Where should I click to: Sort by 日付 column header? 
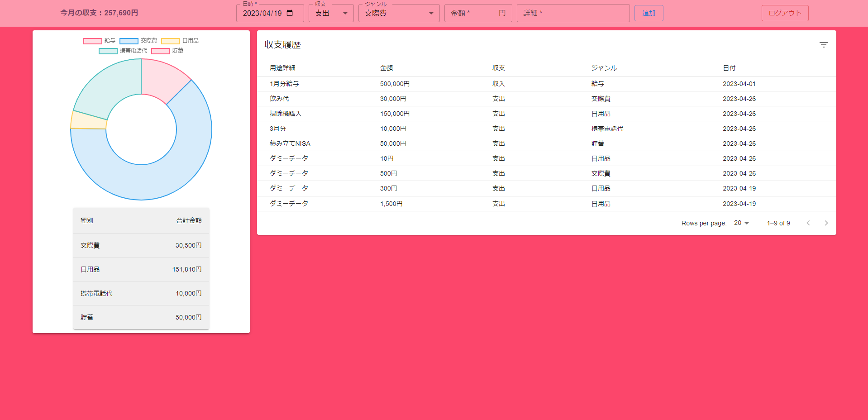point(729,68)
